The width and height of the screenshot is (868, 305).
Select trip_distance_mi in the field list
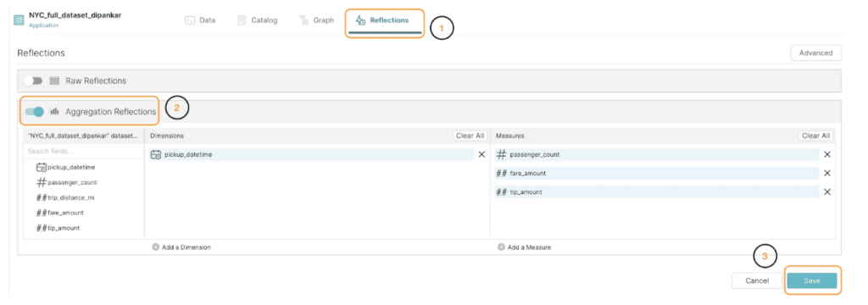tap(69, 197)
